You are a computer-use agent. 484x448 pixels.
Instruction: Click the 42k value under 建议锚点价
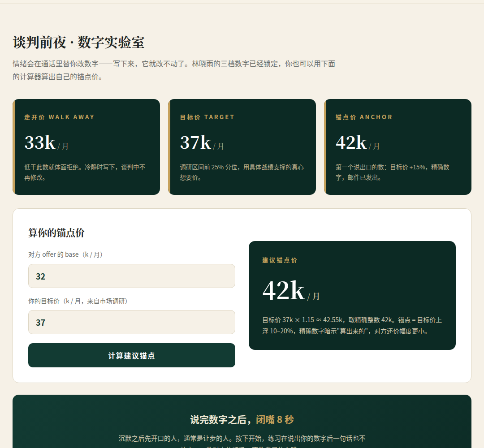(284, 290)
